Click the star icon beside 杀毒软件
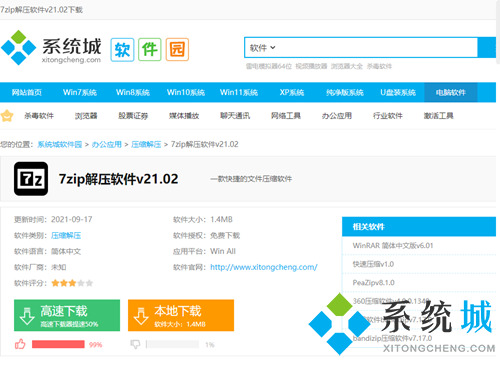 (7, 116)
